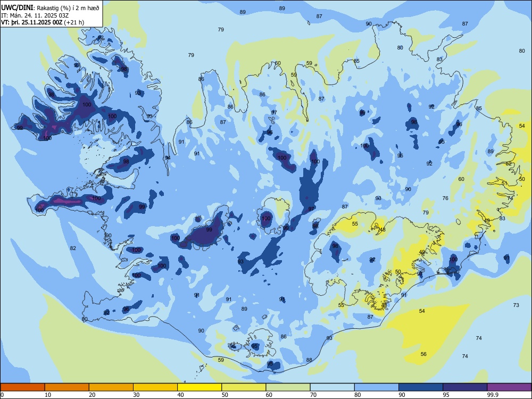Click the "Rakastig (%) í 2 m hæð" label
Image resolution: width=532 pixels, height=399 pixels.
(x=68, y=8)
